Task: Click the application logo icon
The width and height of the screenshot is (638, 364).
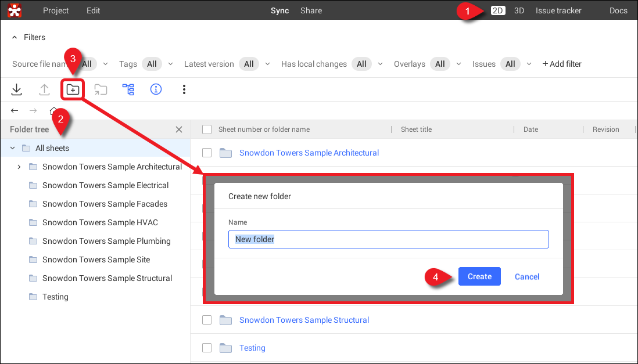Action: click(15, 10)
